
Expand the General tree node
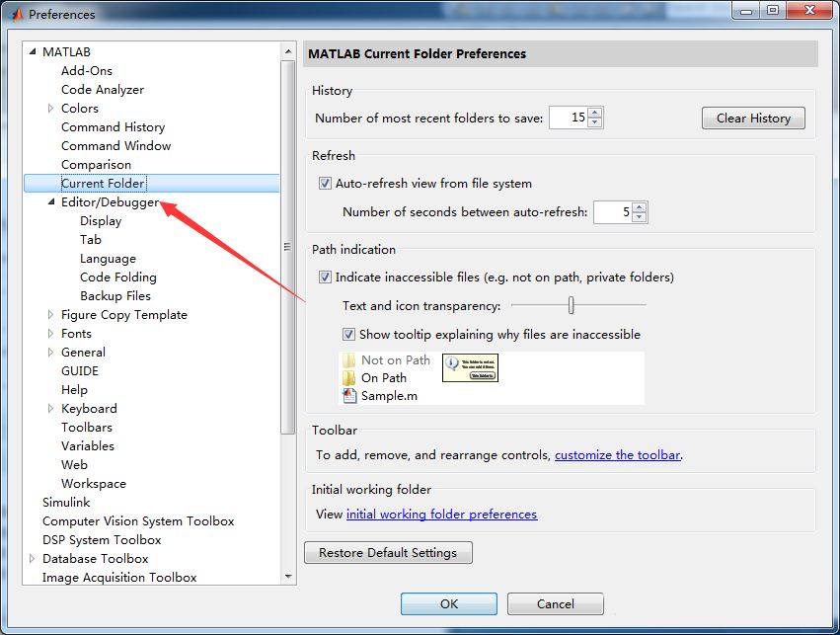pyautogui.click(x=51, y=352)
